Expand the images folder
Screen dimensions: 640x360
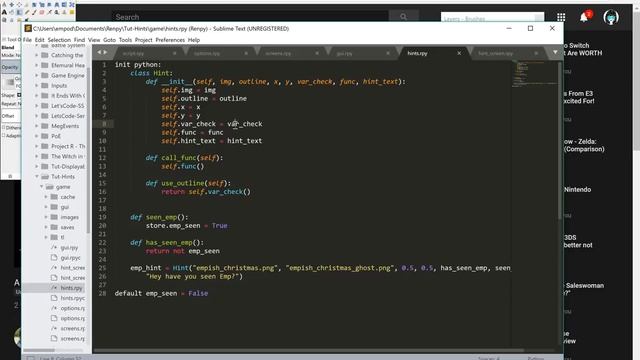pyautogui.click(x=46, y=217)
